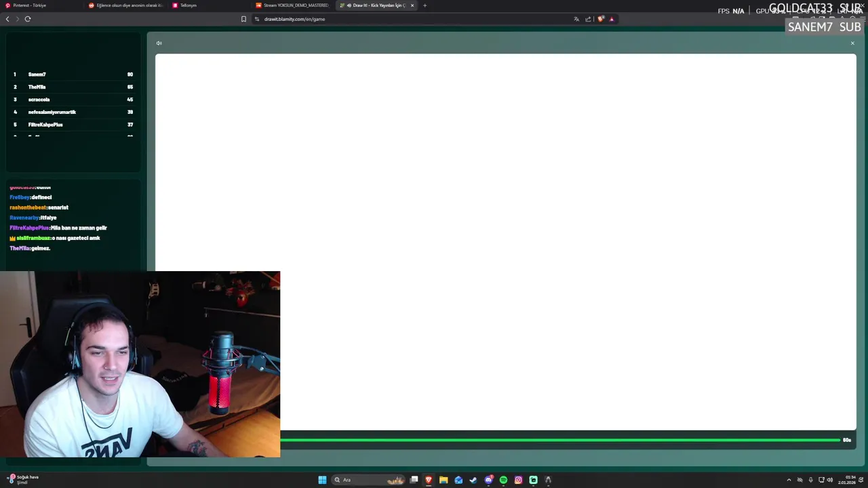Open Brave Rewards triangle icon
The width and height of the screenshot is (868, 488).
612,19
